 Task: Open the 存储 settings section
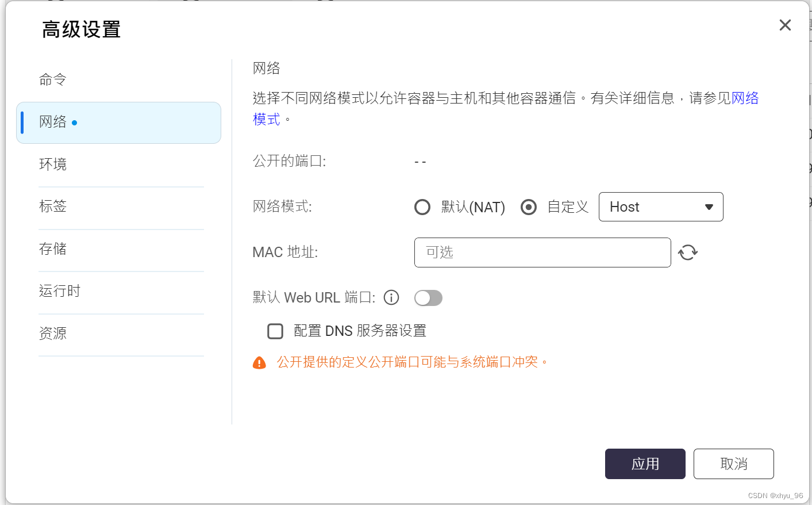52,248
